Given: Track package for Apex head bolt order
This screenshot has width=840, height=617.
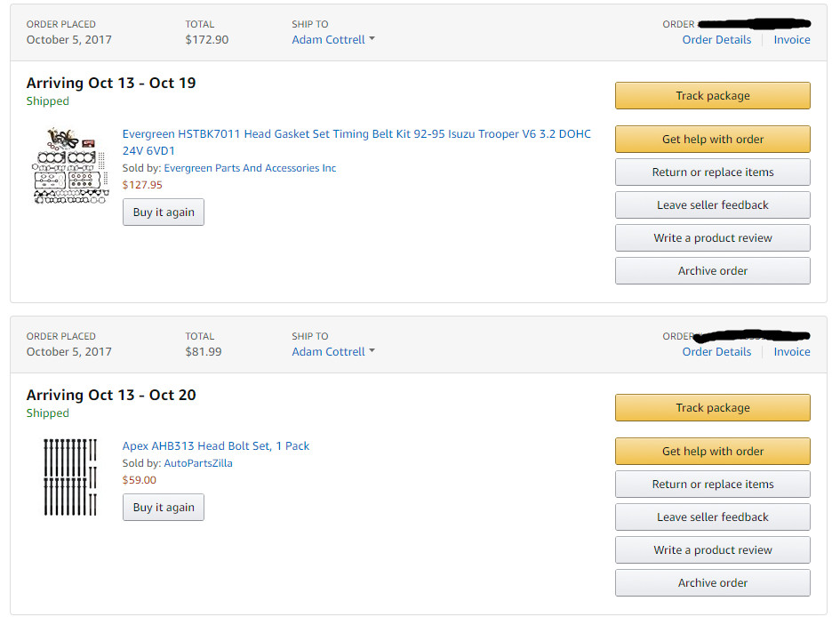Looking at the screenshot, I should click(713, 408).
